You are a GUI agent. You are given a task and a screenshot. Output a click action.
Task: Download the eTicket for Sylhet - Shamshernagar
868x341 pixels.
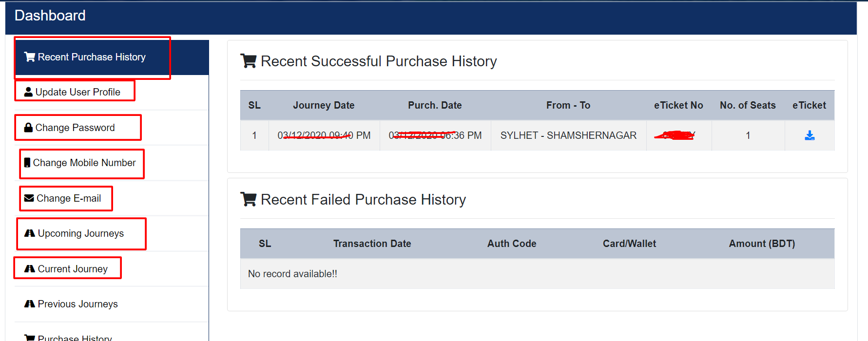click(810, 135)
